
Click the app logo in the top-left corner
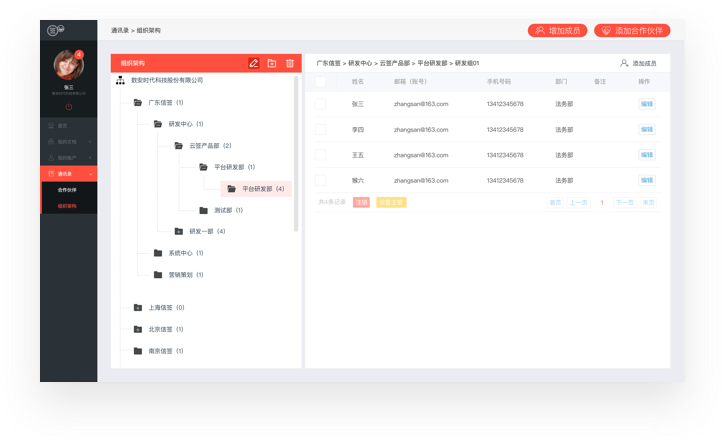coord(55,31)
